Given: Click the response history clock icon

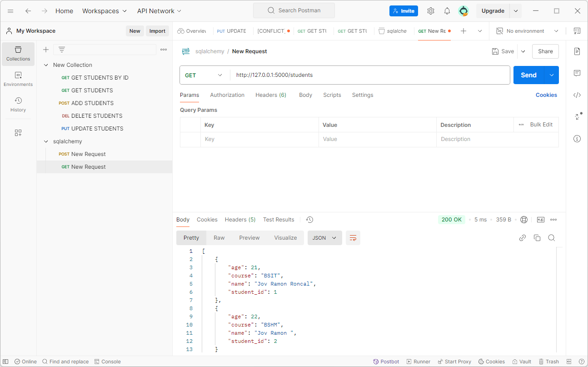Looking at the screenshot, I should (309, 220).
